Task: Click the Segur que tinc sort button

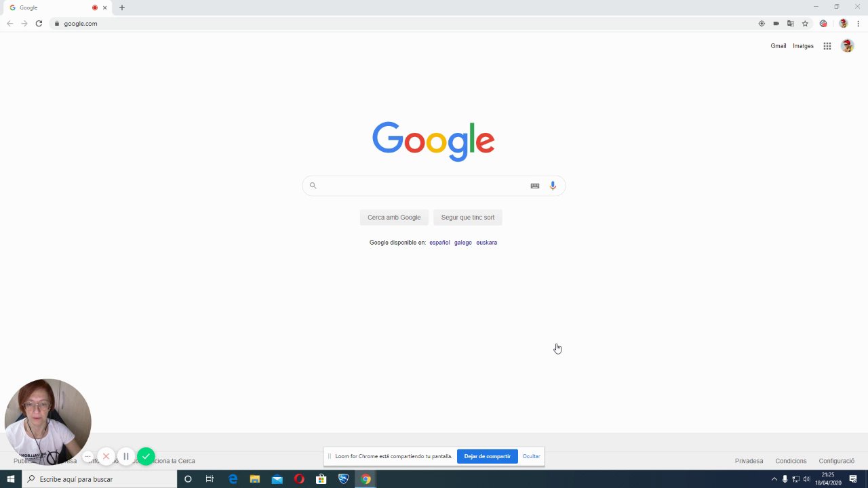Action: [x=468, y=218]
